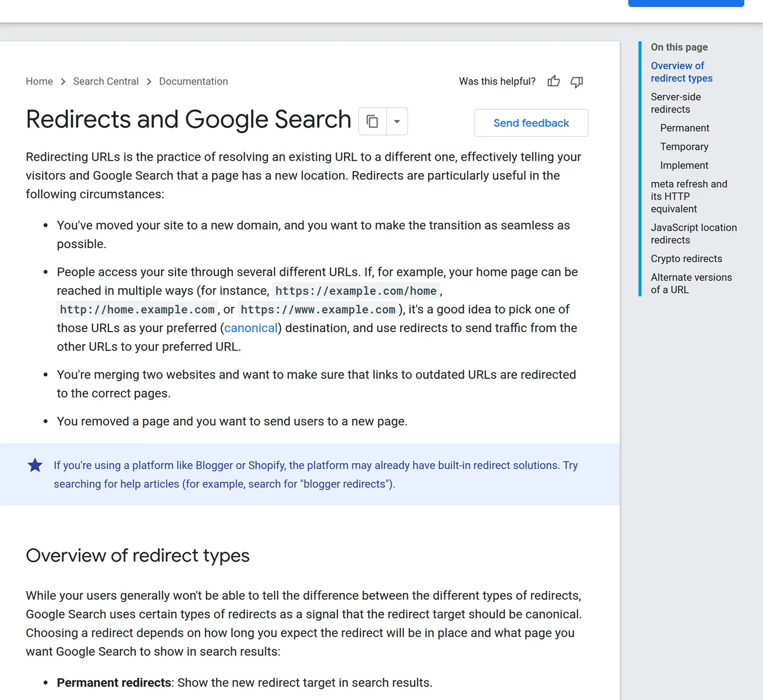This screenshot has height=700, width=763.
Task: Go to Home breadcrumb
Action: coord(39,82)
